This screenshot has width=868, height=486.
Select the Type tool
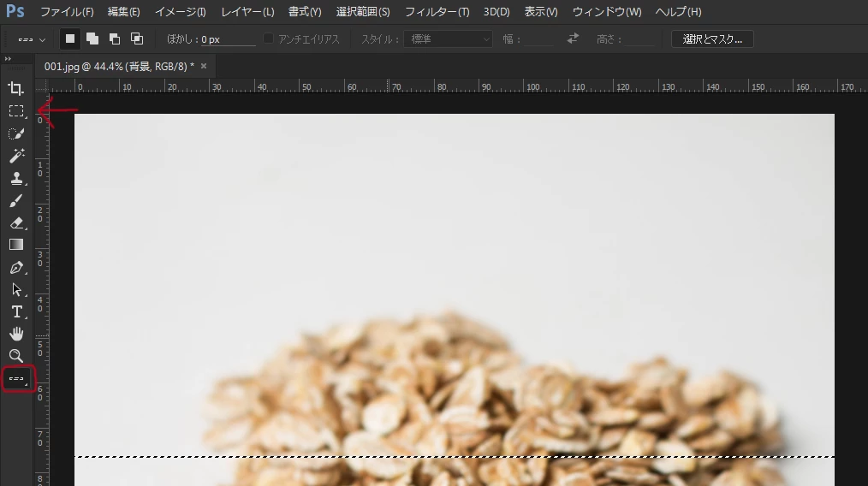(16, 311)
